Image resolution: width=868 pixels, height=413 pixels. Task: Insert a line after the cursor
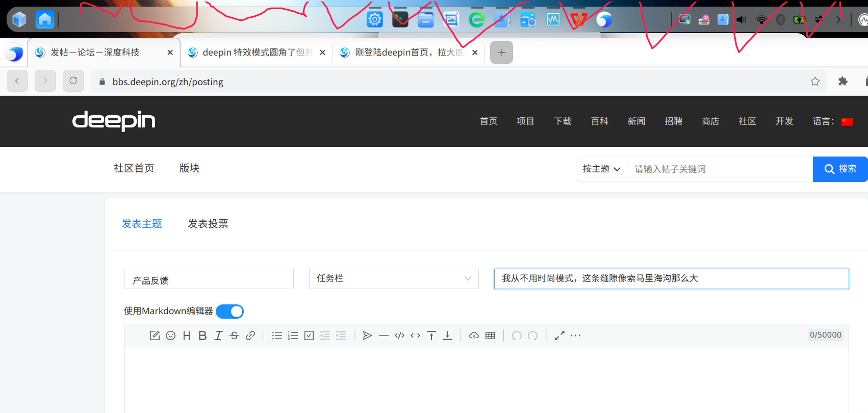point(447,335)
